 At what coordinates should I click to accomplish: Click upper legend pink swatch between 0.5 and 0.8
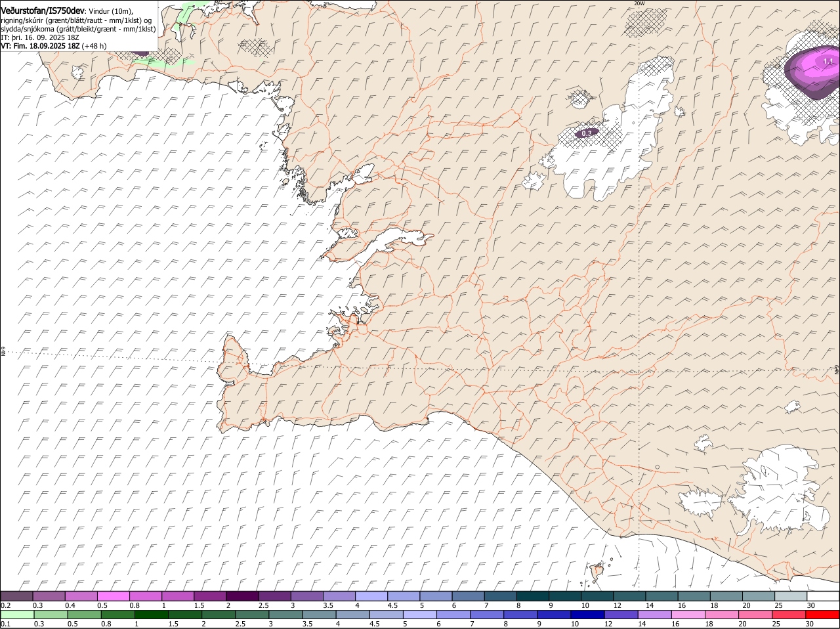pos(114,596)
